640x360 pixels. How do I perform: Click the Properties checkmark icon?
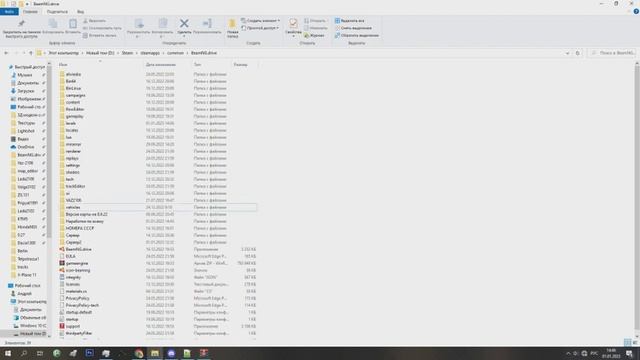tap(293, 23)
